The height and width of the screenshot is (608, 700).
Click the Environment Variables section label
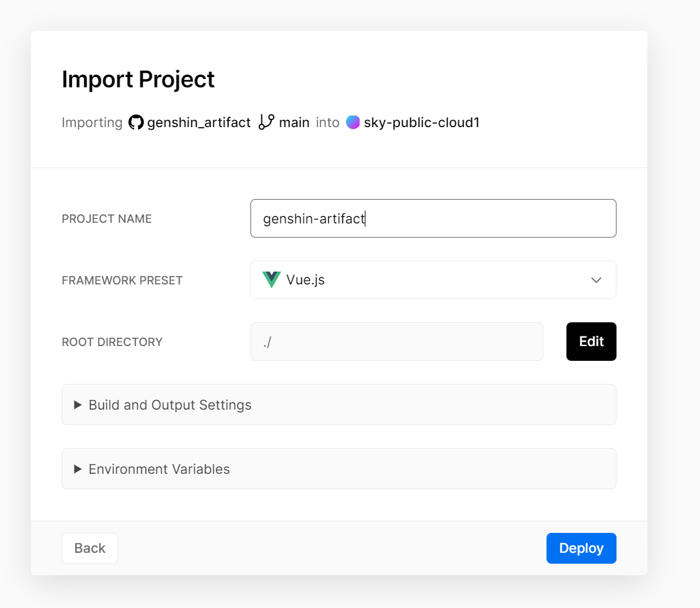[x=159, y=469]
